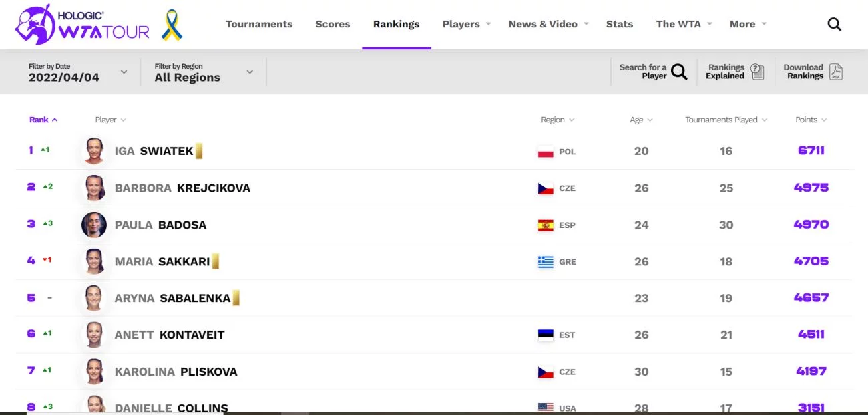Click the Search for a Player magnifier
Screen dimensions: 868x415
679,72
